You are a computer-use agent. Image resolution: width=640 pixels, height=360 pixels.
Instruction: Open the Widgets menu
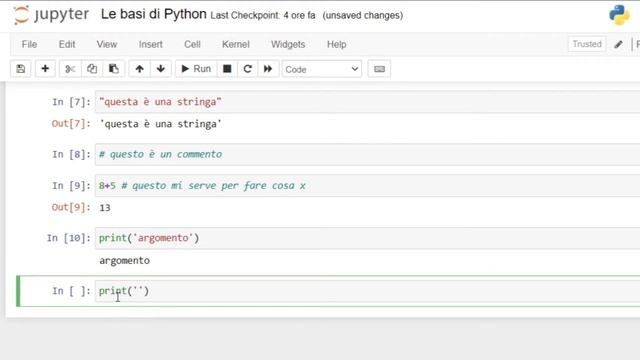pos(288,44)
